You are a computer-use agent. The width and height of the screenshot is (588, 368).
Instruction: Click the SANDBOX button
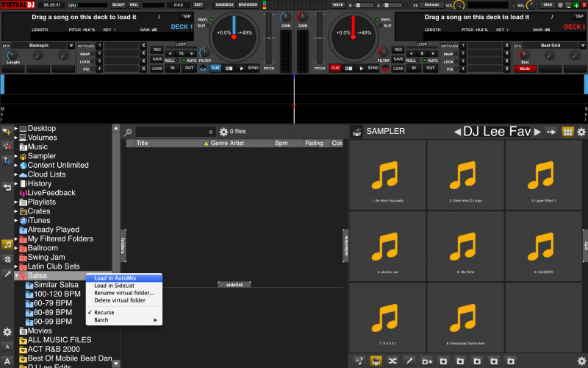pyautogui.click(x=224, y=4)
